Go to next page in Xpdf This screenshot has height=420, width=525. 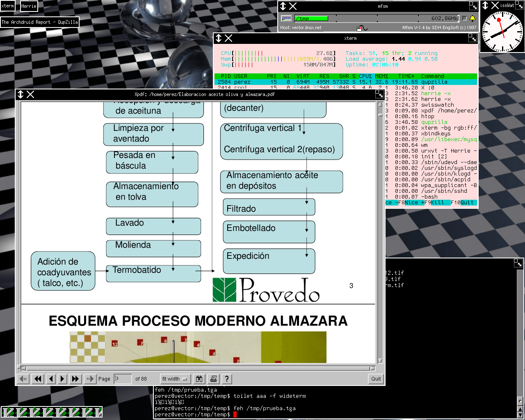click(62, 379)
